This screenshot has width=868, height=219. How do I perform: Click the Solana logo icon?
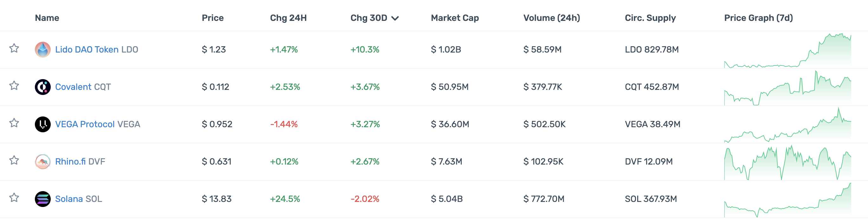[43, 199]
